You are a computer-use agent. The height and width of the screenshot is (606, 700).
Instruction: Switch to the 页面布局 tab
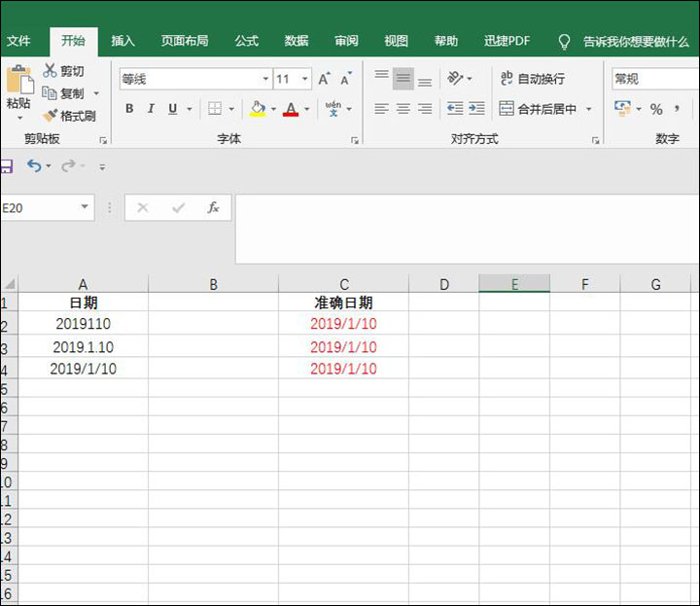185,41
